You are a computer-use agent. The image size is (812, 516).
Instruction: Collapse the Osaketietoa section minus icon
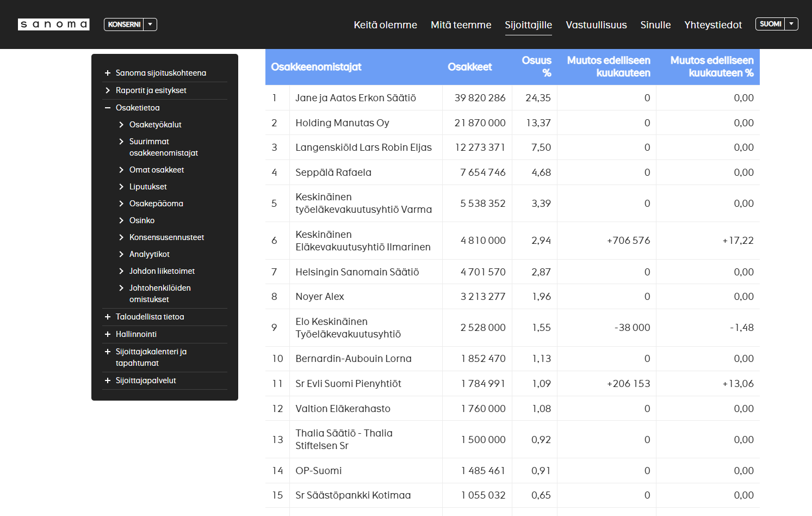tap(108, 108)
